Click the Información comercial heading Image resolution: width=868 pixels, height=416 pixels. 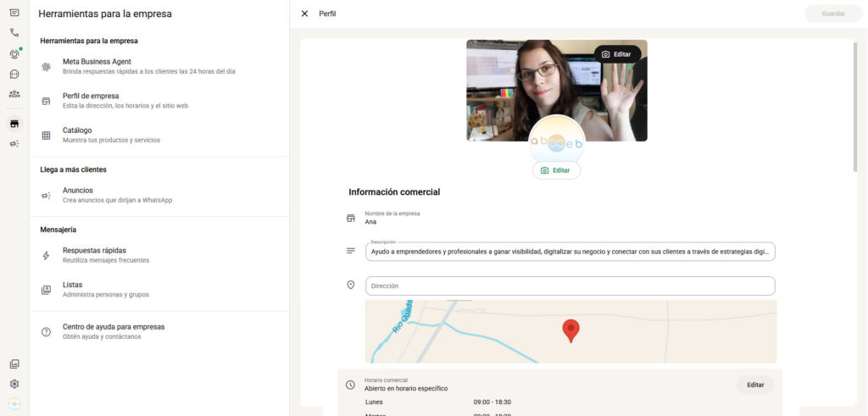pyautogui.click(x=394, y=192)
